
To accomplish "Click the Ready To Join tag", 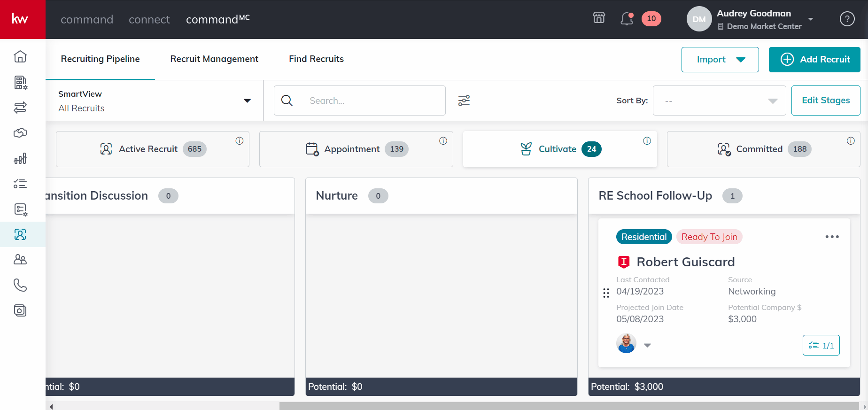I will coord(709,237).
